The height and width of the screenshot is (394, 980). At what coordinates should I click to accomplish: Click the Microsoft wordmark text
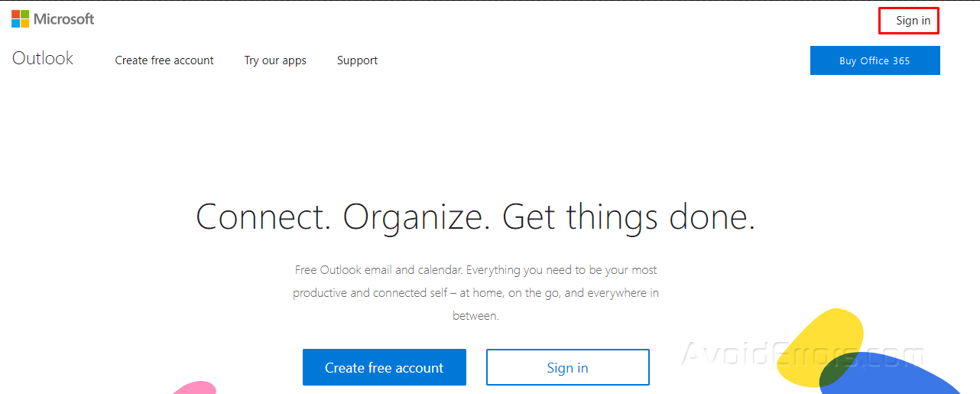[x=64, y=19]
